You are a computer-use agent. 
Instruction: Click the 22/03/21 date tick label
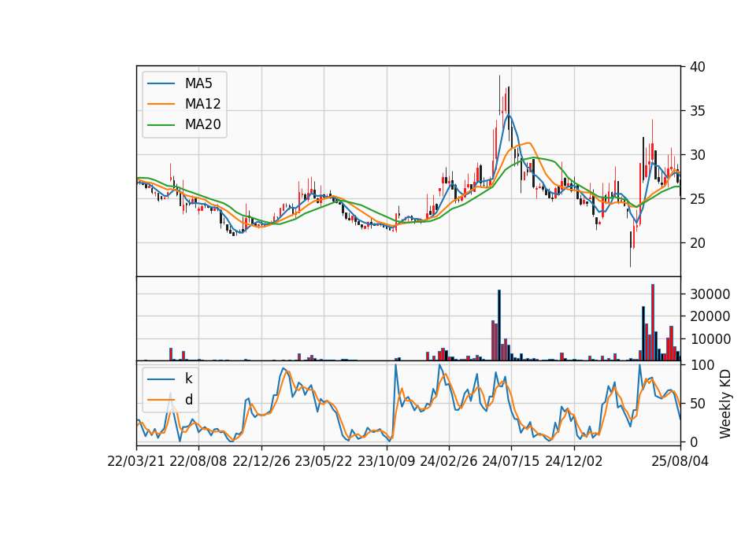tap(136, 461)
